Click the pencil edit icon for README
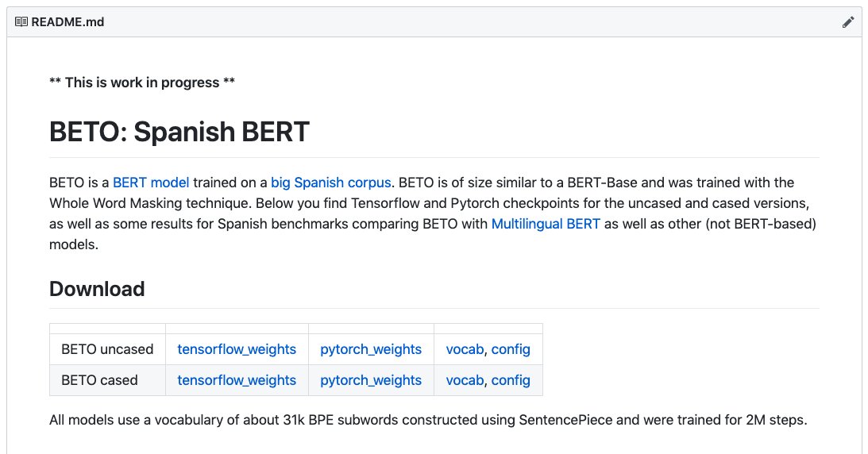The height and width of the screenshot is (454, 868). pyautogui.click(x=848, y=22)
